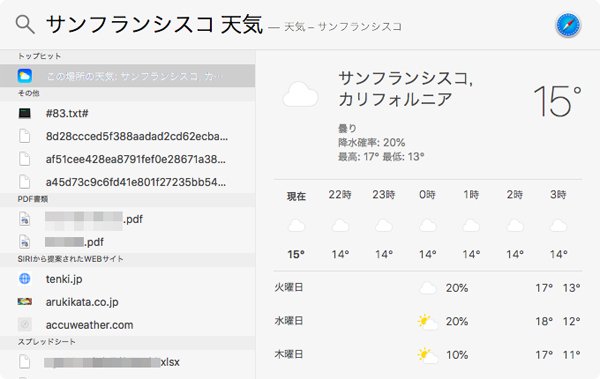Open the accuweather.com website suggestion
The width and height of the screenshot is (600, 379).
click(127, 325)
